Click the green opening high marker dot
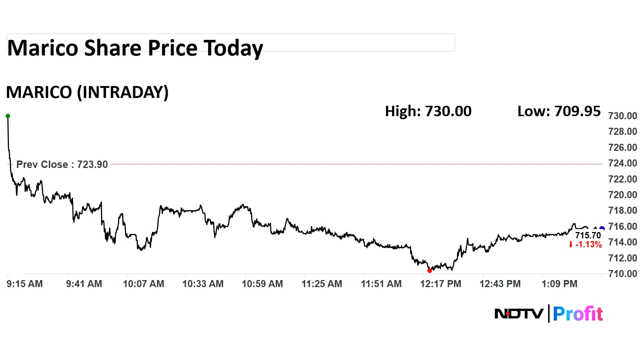 pos(8,116)
